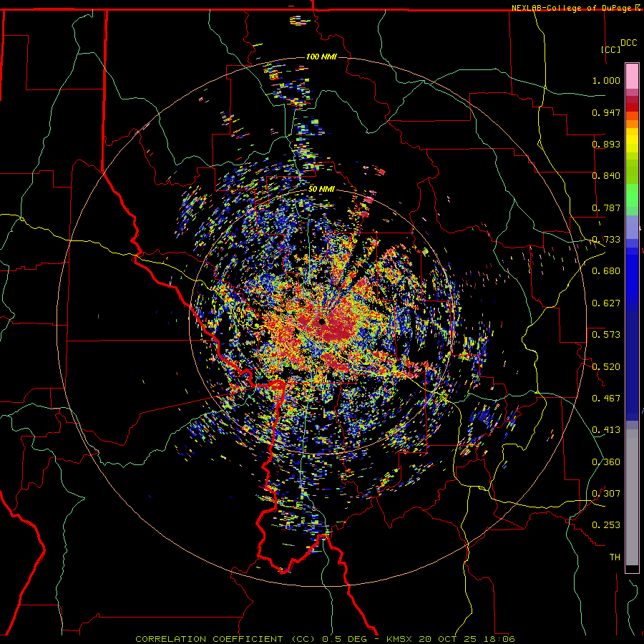
Task: Select the 0.627 scale value
Action: click(606, 303)
